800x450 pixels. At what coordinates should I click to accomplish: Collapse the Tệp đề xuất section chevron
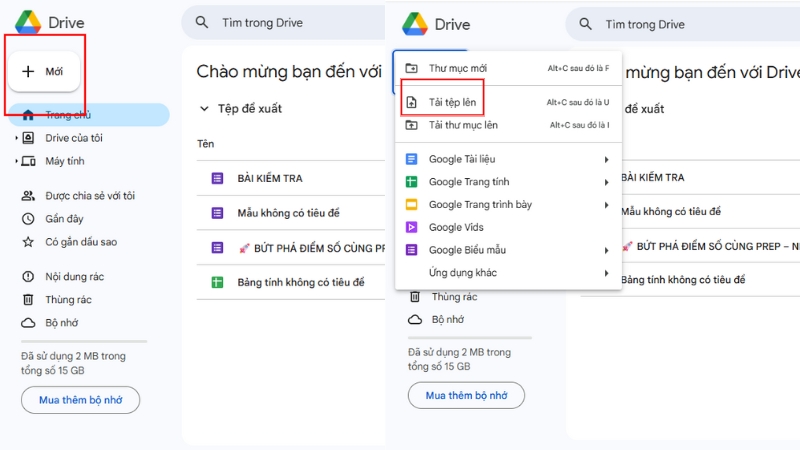(205, 108)
